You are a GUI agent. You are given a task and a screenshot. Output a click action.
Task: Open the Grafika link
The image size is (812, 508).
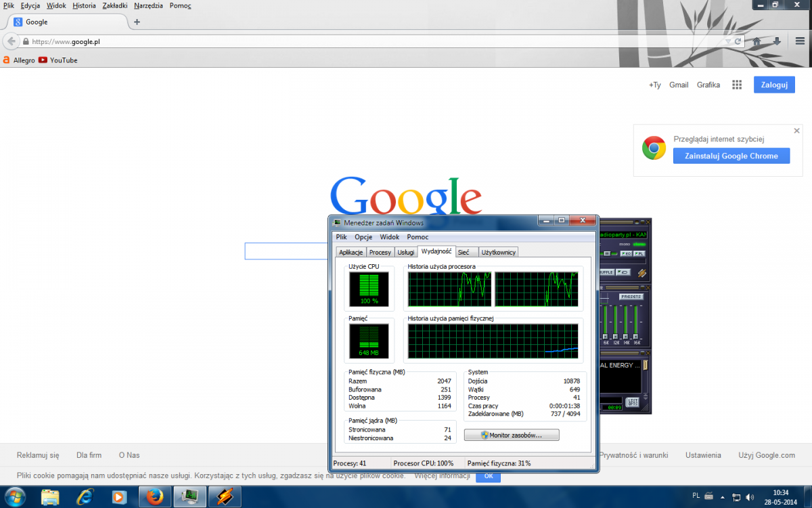click(x=708, y=85)
